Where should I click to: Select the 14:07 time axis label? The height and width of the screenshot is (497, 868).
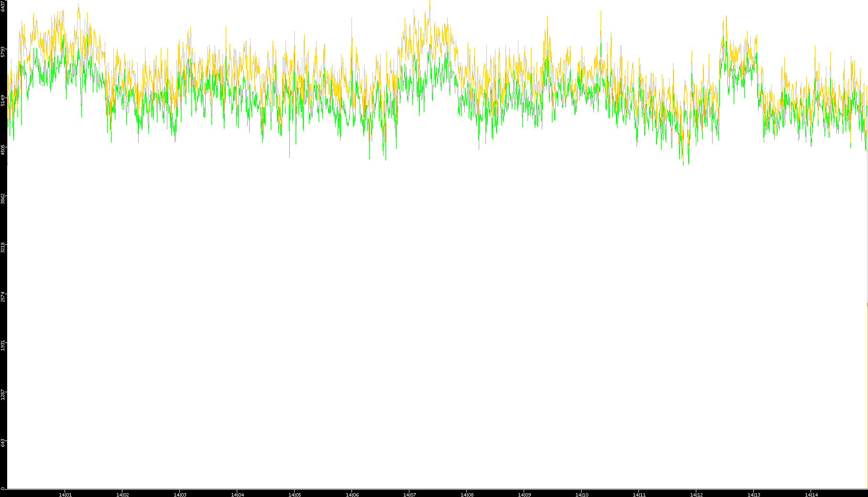tap(409, 494)
